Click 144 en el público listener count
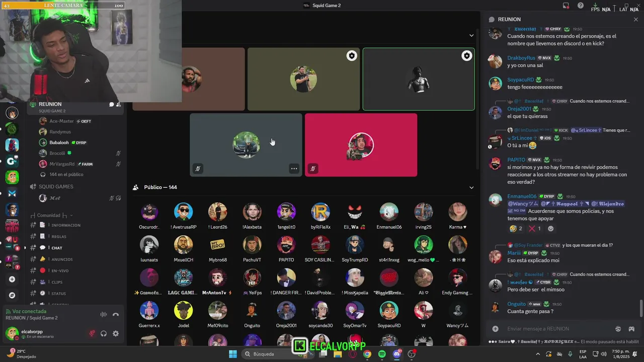The width and height of the screenshot is (644, 362). [x=66, y=174]
